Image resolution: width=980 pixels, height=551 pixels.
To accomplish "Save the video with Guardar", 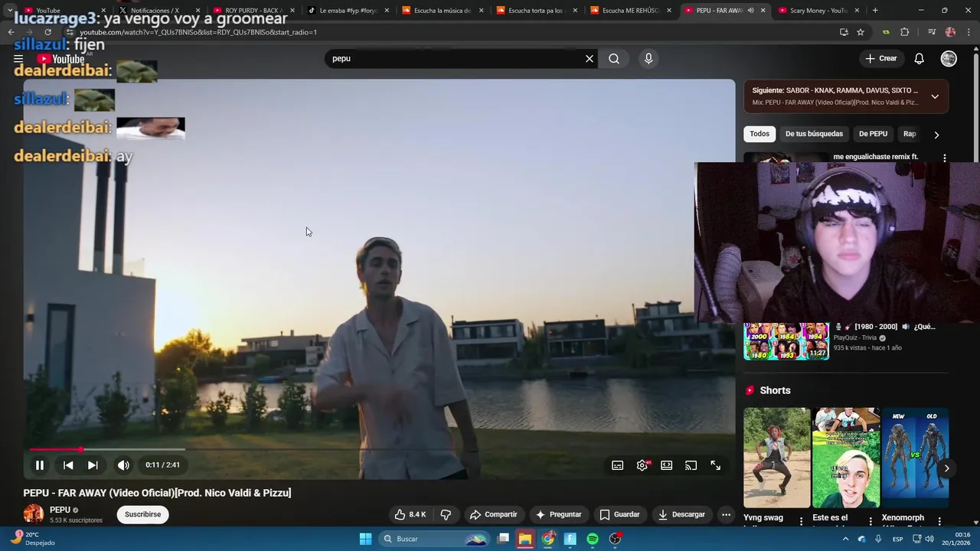I will [619, 514].
